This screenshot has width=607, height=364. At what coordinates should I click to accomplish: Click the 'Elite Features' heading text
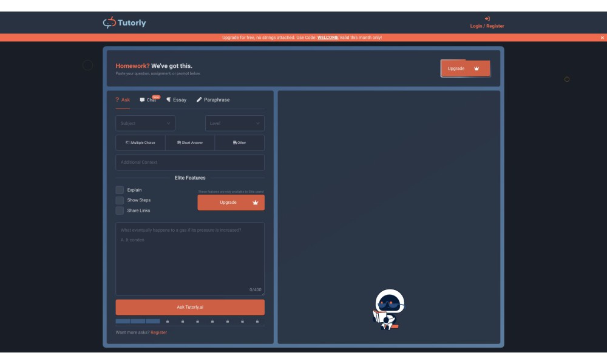tap(189, 178)
